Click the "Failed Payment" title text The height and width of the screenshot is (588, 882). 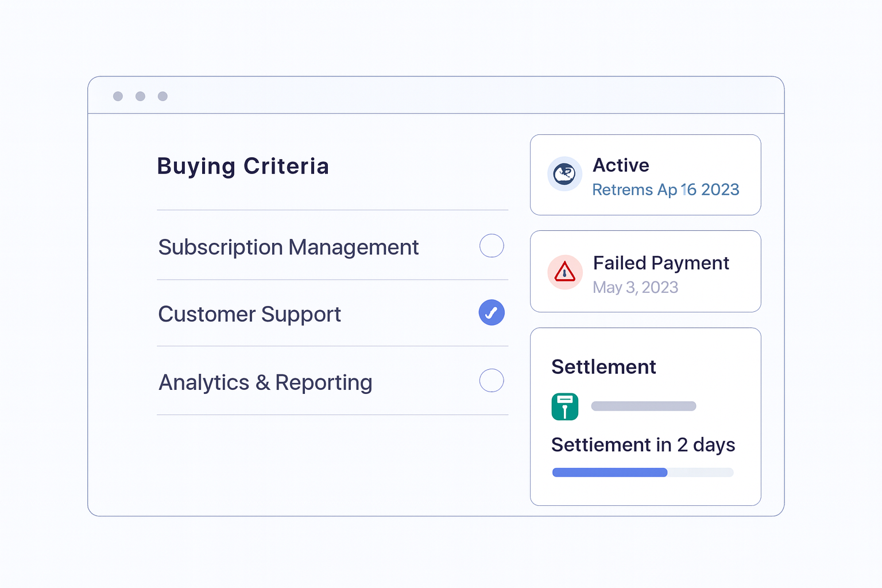(x=661, y=263)
